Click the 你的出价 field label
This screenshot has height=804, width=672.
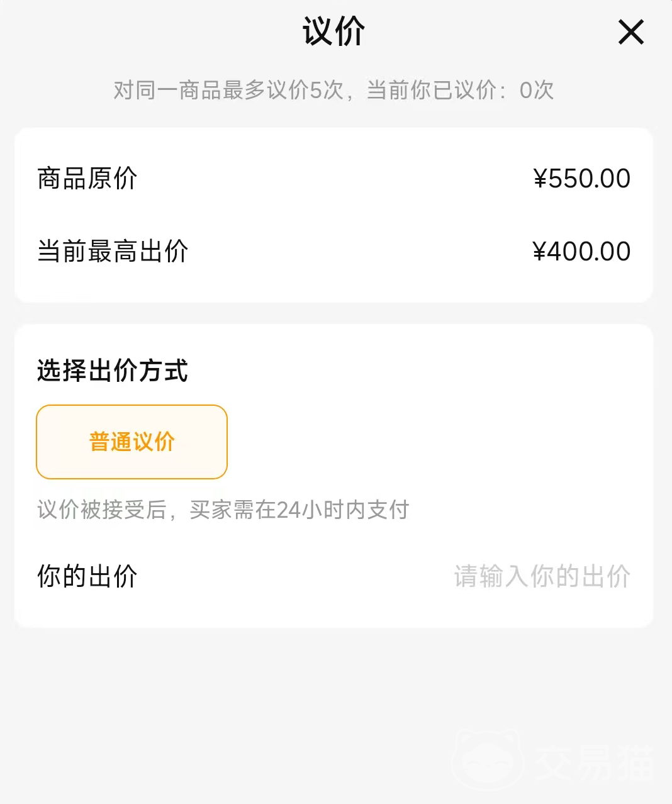pyautogui.click(x=87, y=576)
